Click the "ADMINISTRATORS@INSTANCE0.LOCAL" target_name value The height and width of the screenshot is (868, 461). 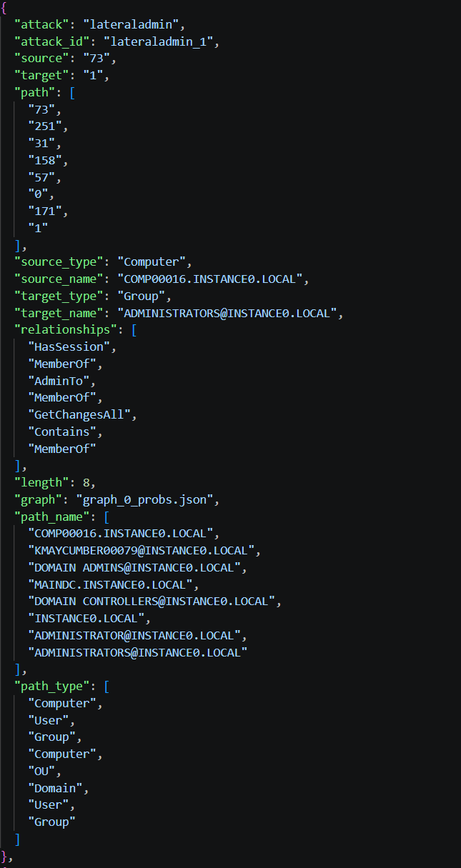click(x=227, y=313)
